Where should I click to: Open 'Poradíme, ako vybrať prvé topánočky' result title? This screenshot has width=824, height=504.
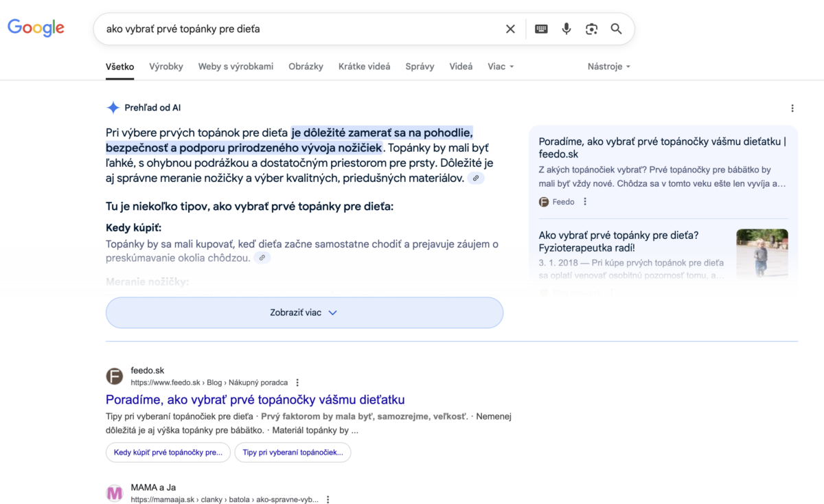point(255,400)
